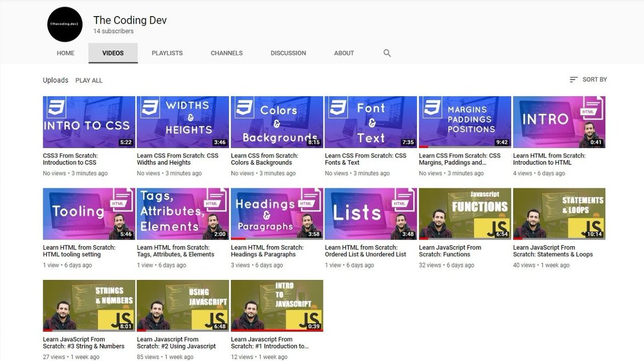Click '4 views • 6 days ago' text
644x361 pixels.
539,174
